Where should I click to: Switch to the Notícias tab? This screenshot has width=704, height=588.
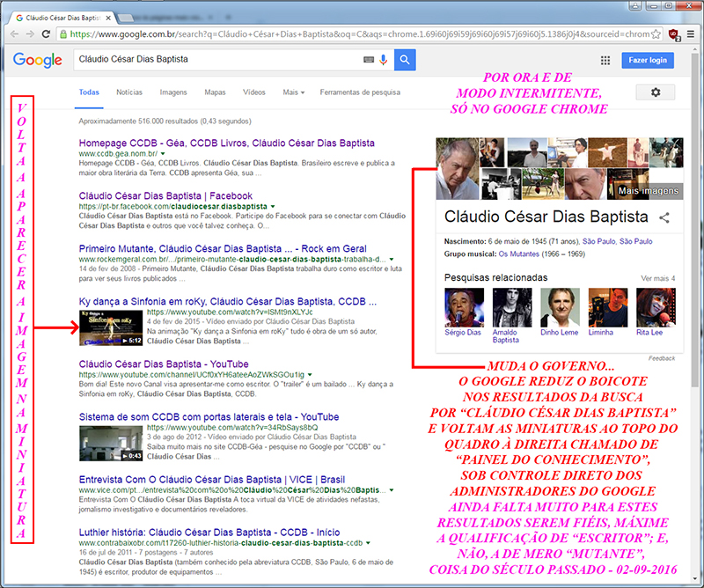[129, 92]
